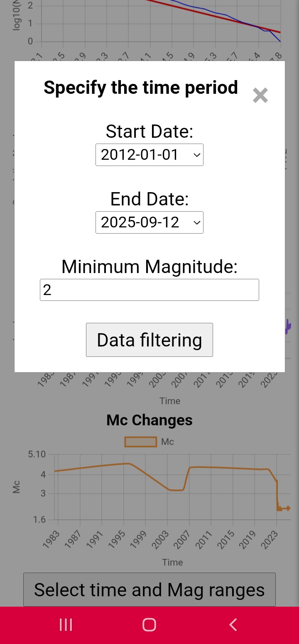The height and width of the screenshot is (644, 299).
Task: Close the time period dialog
Action: (x=260, y=95)
